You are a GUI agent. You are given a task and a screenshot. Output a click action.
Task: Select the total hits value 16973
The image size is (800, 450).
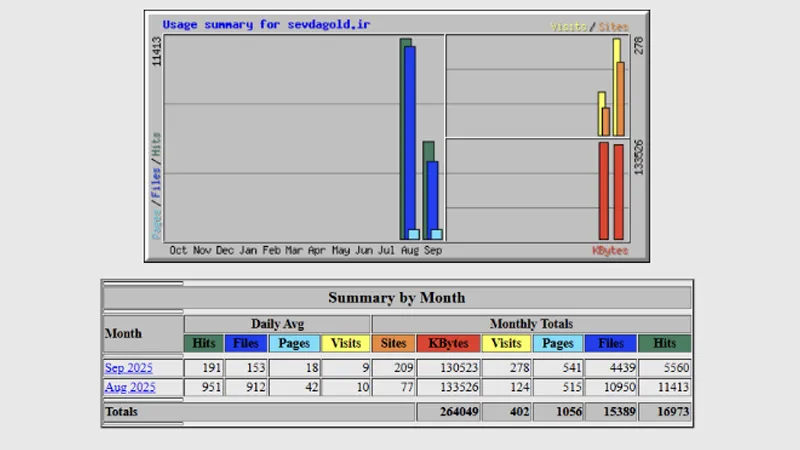coord(671,412)
